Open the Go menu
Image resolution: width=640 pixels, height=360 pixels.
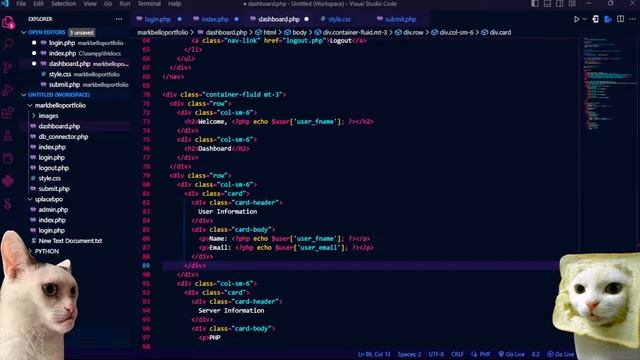pos(108,4)
